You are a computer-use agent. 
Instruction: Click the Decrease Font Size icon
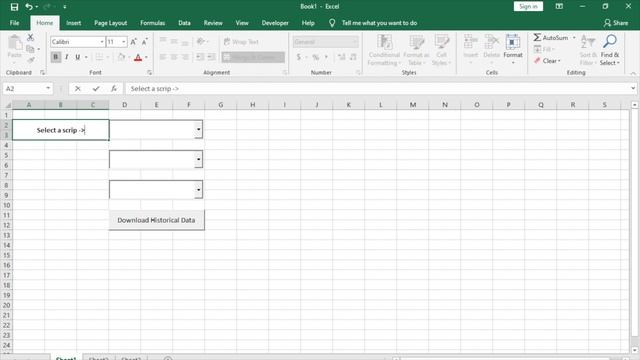144,42
